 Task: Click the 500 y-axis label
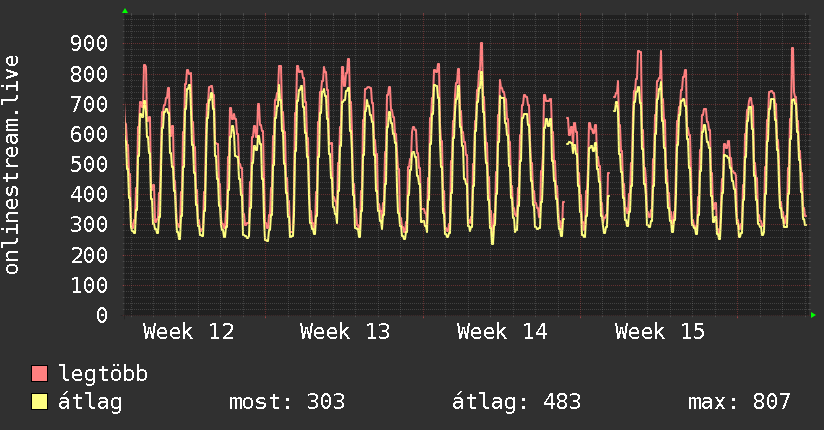(89, 165)
